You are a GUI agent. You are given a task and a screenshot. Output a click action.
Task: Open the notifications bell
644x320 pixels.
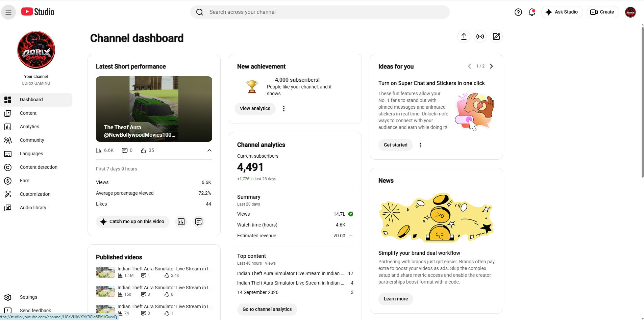[x=532, y=12]
